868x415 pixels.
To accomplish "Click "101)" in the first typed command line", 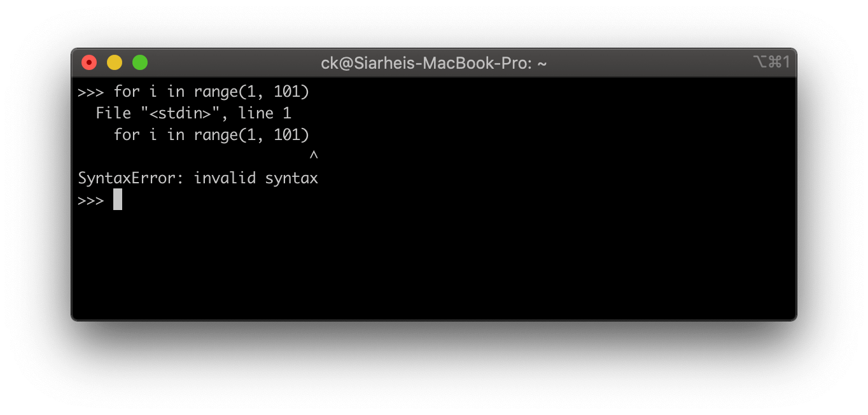I will click(x=291, y=92).
